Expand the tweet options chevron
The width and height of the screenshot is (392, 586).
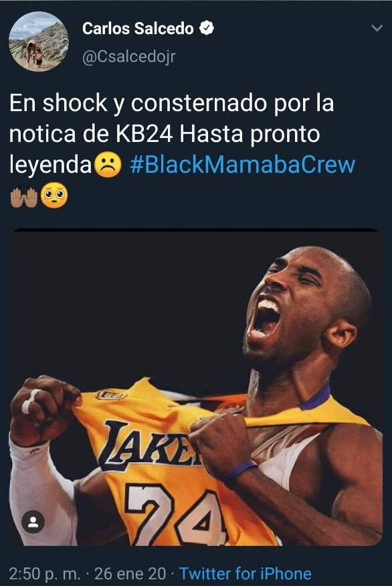coord(377,28)
